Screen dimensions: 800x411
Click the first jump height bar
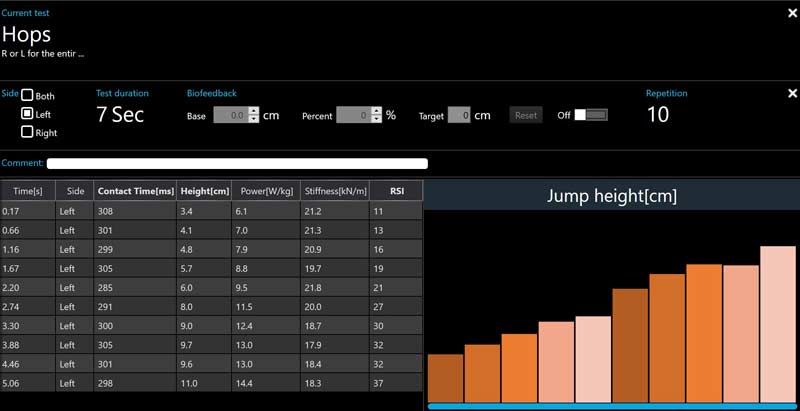pyautogui.click(x=445, y=378)
